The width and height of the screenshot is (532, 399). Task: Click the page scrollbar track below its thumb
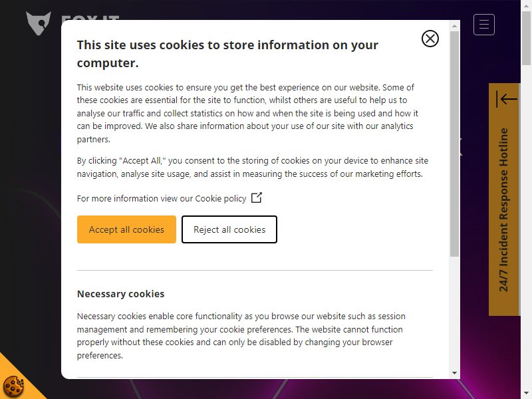click(x=526, y=231)
